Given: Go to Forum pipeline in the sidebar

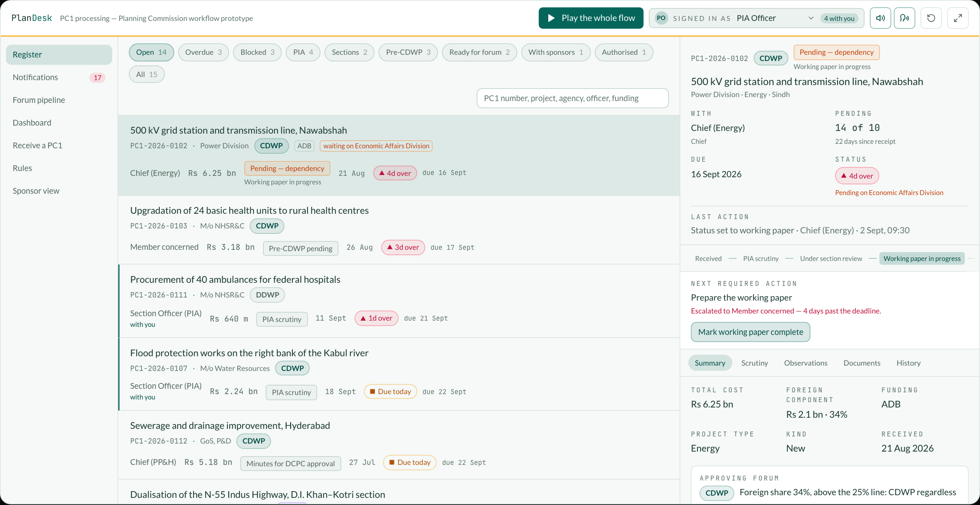Looking at the screenshot, I should pyautogui.click(x=59, y=100).
